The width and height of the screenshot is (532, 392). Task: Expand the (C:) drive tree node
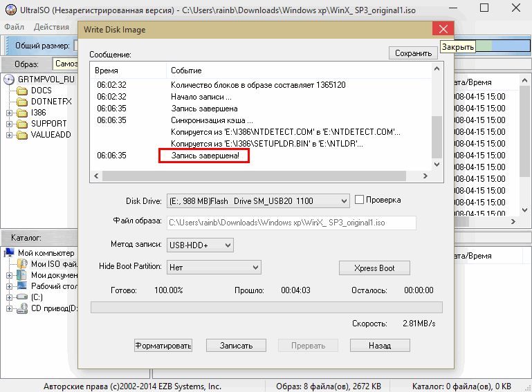click(x=9, y=297)
